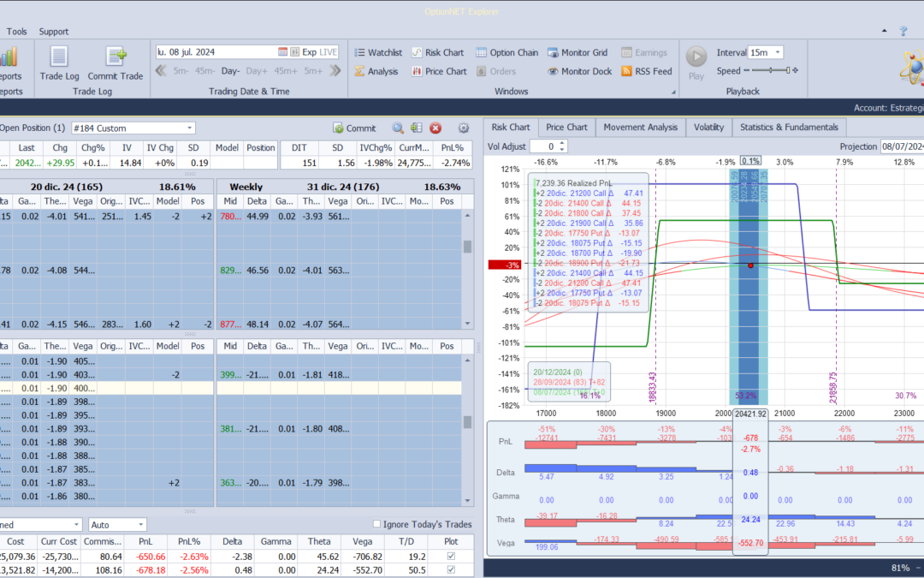Switch to the Volatility tab
Image resolution: width=924 pixels, height=578 pixels.
coord(709,128)
